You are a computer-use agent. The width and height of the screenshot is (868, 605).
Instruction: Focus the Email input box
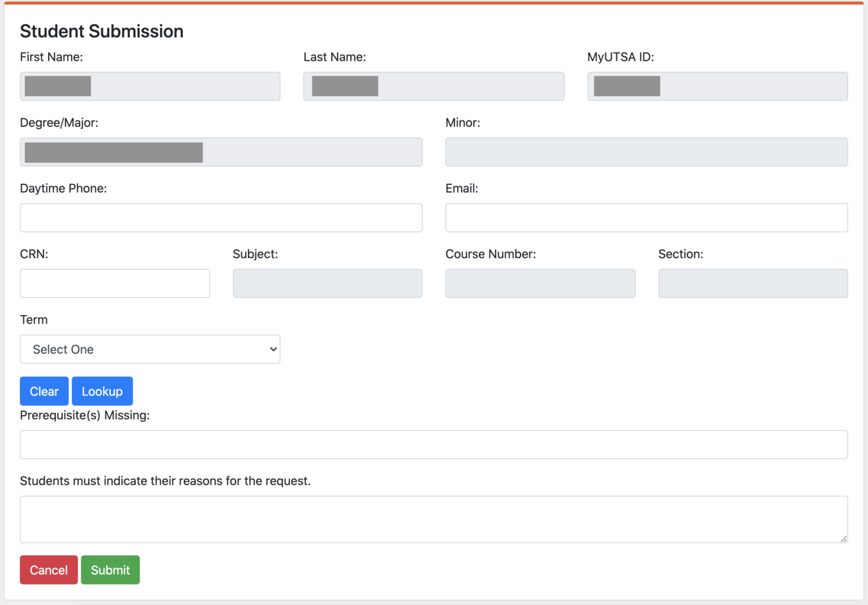click(x=646, y=217)
